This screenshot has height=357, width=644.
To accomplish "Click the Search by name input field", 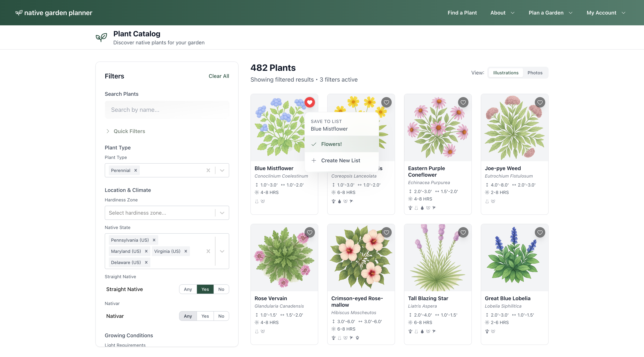I will (167, 110).
